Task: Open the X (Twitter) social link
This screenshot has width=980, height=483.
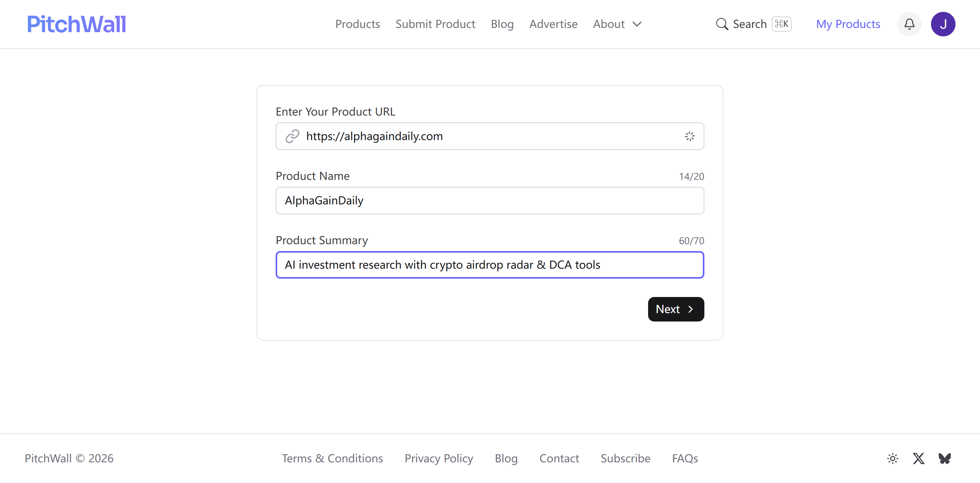Action: (x=918, y=458)
